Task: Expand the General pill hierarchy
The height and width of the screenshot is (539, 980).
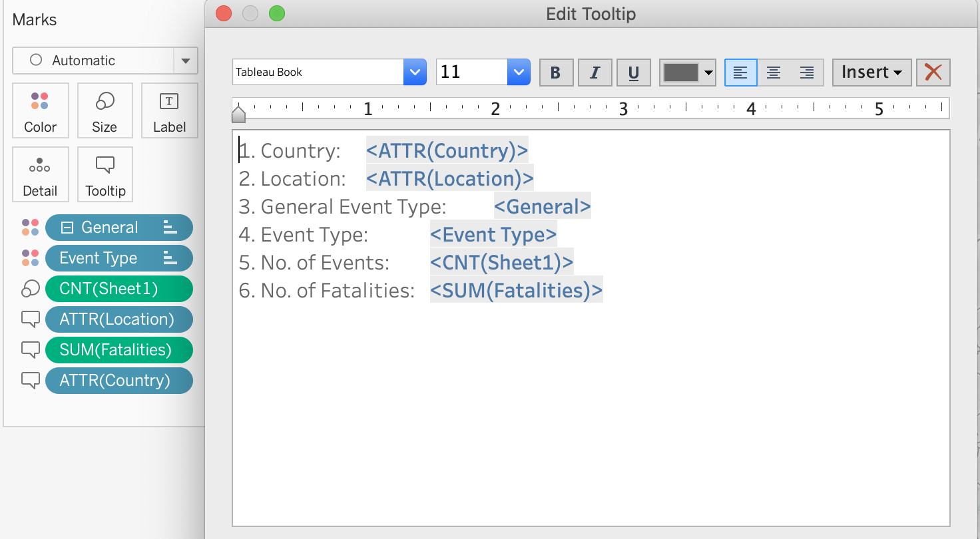Action: (67, 228)
